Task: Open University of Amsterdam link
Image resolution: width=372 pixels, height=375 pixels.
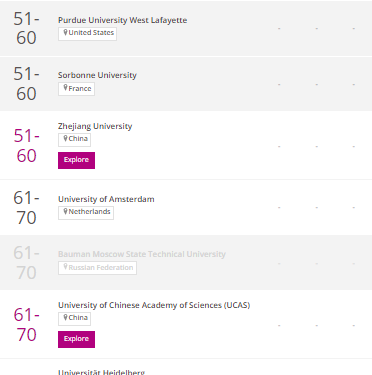Action: [106, 199]
